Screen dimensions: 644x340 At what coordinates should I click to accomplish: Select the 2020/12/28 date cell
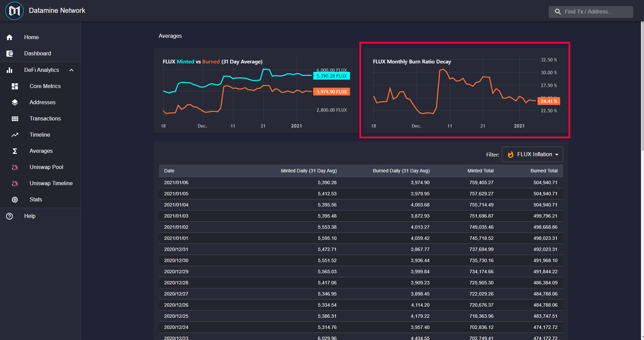tap(176, 283)
